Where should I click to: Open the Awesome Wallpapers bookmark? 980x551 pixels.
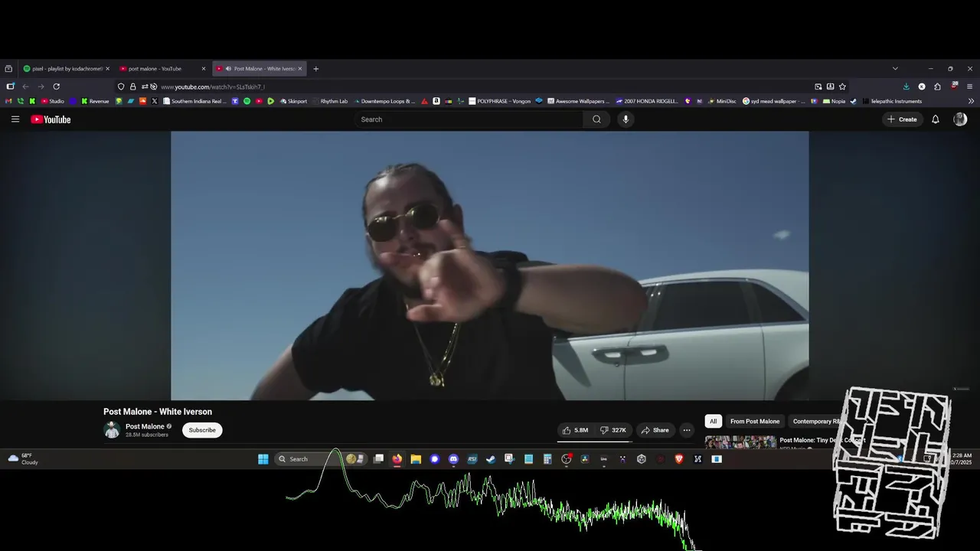coord(578,101)
